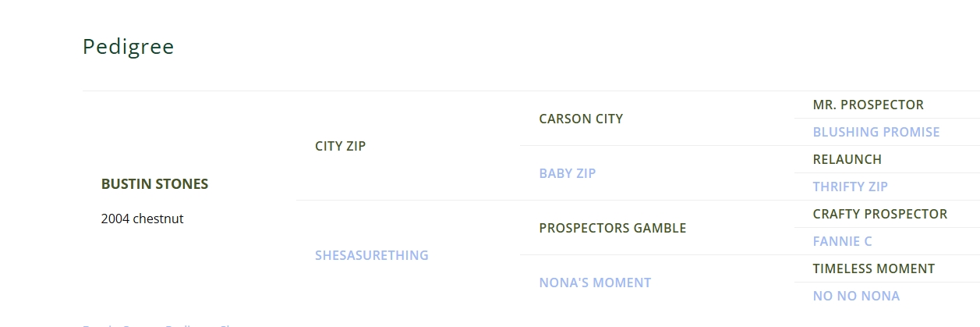Click MR. PROSPECTOR ancestor entry
The width and height of the screenshot is (980, 327).
[868, 105]
